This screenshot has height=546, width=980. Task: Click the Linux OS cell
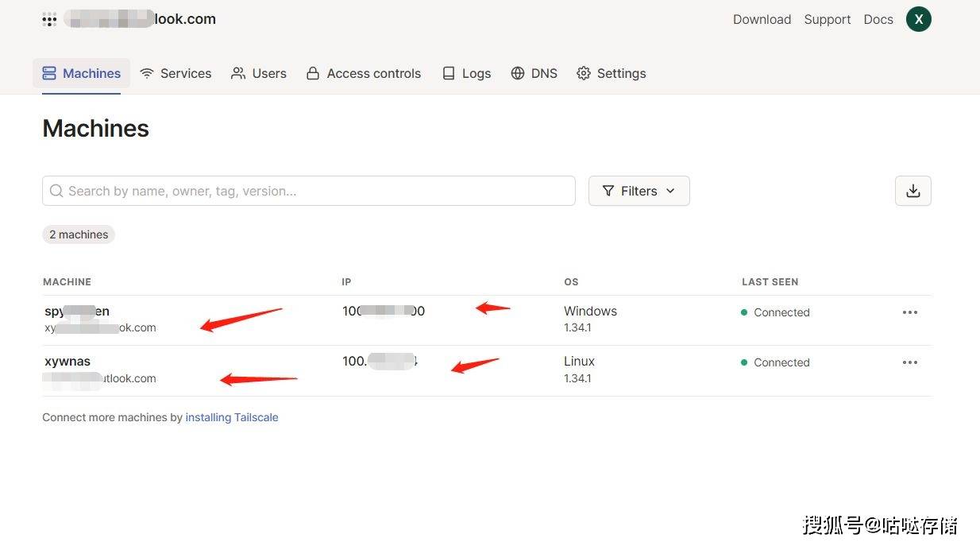pyautogui.click(x=579, y=361)
